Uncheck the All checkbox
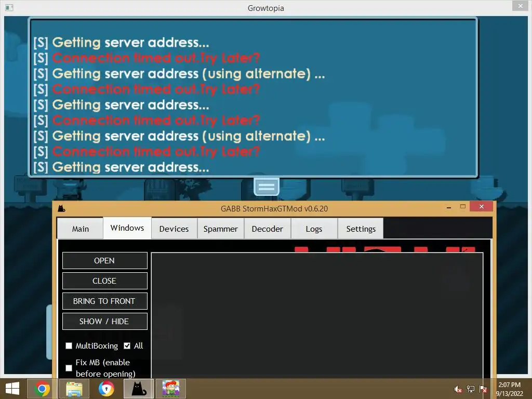 pos(127,345)
